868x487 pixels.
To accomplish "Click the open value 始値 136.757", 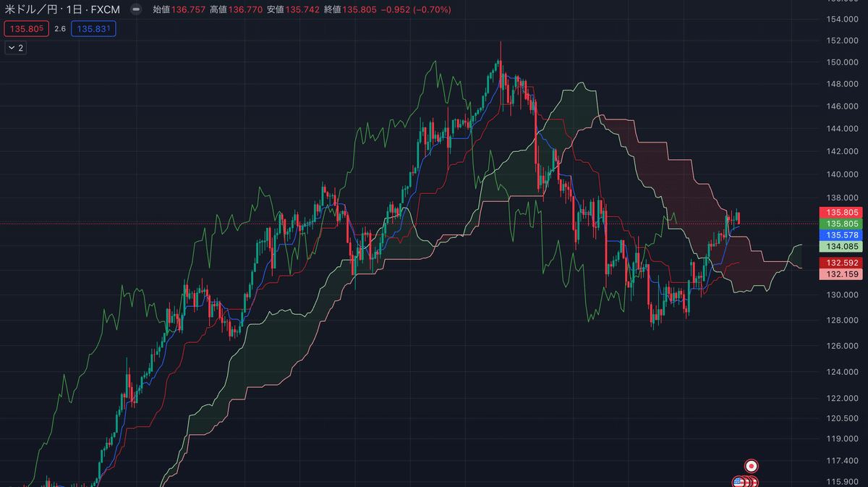I will pos(178,10).
